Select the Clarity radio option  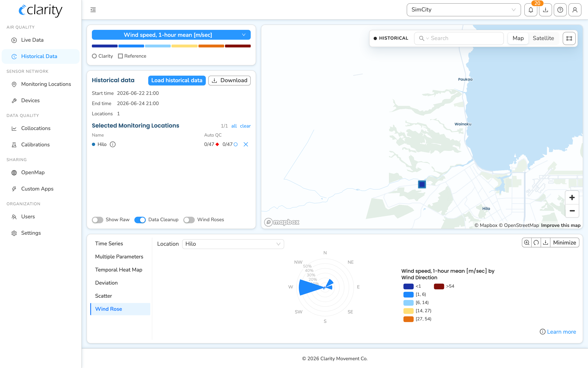pos(94,56)
